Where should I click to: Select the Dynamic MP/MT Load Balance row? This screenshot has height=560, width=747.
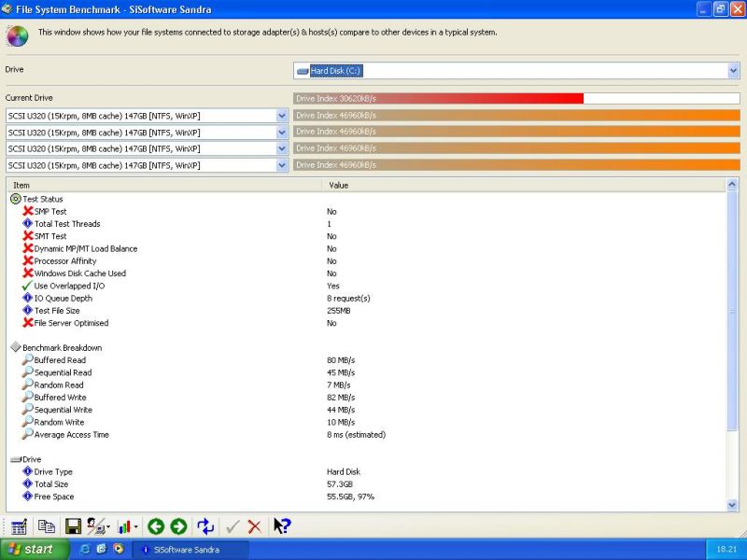(x=367, y=248)
